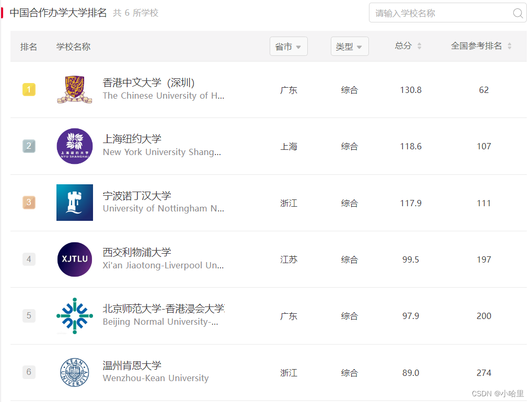Click 江苏 province cell for XJTLU
The width and height of the screenshot is (532, 402).
[x=288, y=259]
